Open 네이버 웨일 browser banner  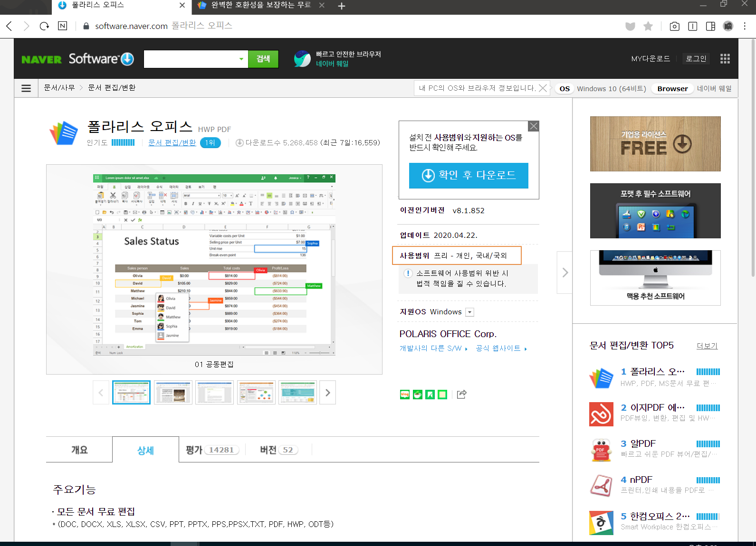point(337,59)
